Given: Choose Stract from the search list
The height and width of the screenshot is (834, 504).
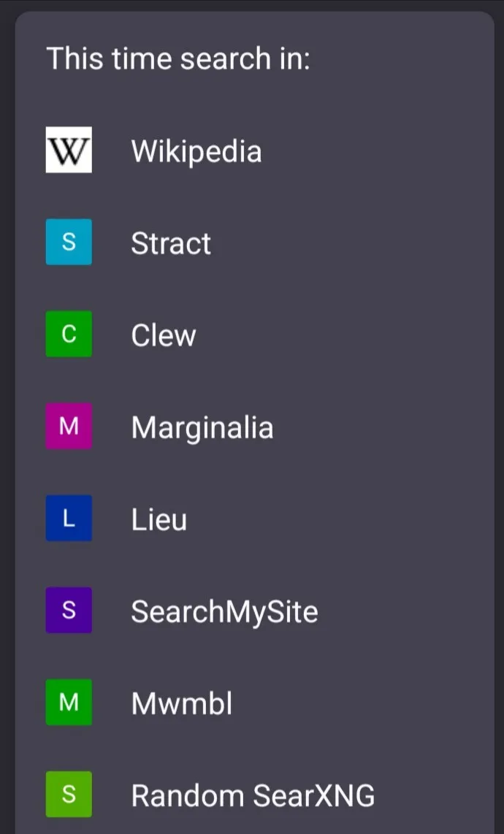Looking at the screenshot, I should tap(171, 243).
